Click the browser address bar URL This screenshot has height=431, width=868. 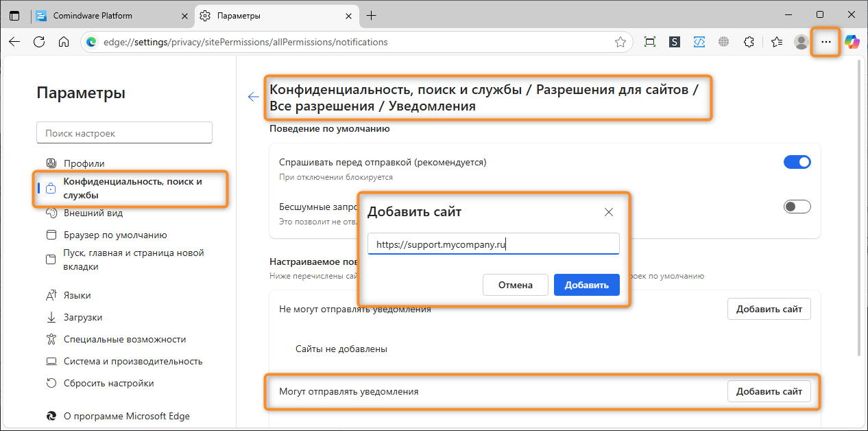tap(245, 42)
